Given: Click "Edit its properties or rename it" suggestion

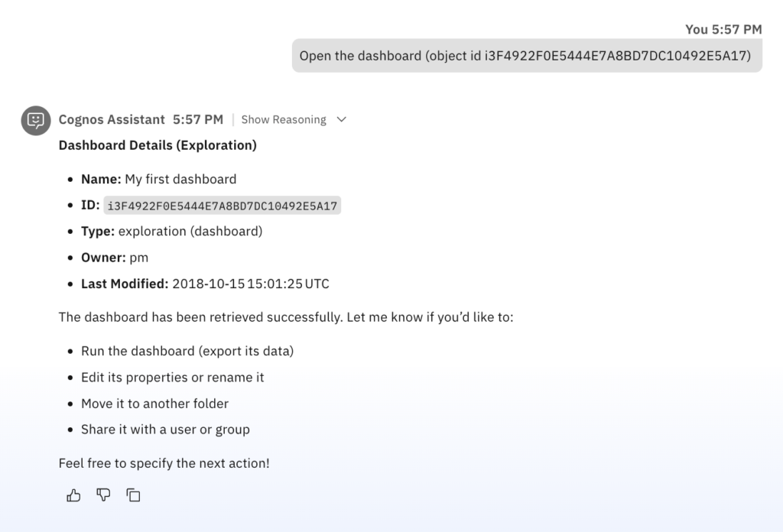Looking at the screenshot, I should click(x=173, y=377).
